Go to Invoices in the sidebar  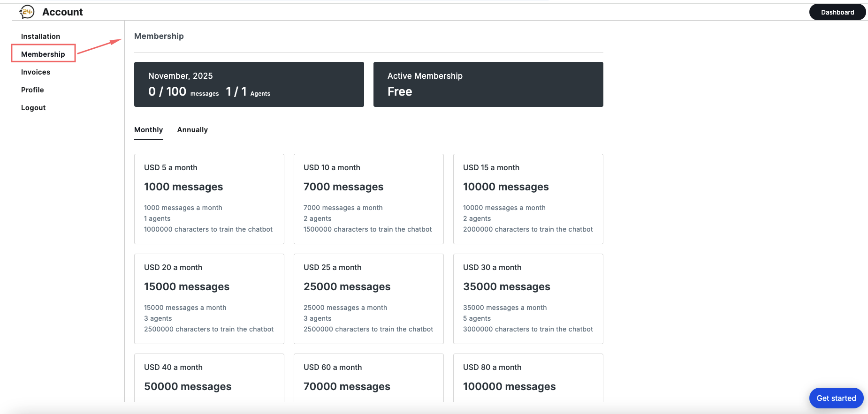tap(36, 72)
